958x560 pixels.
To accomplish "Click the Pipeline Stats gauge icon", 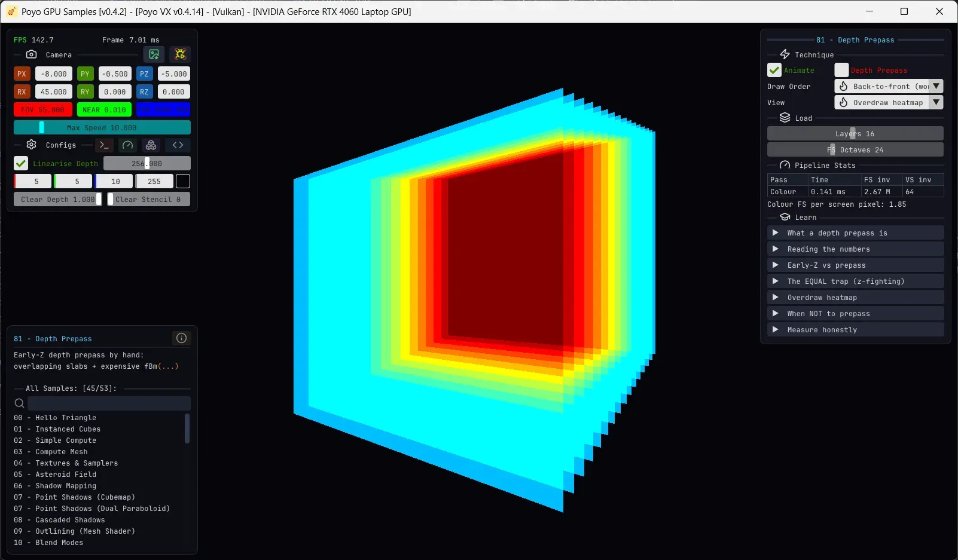I will click(x=785, y=165).
